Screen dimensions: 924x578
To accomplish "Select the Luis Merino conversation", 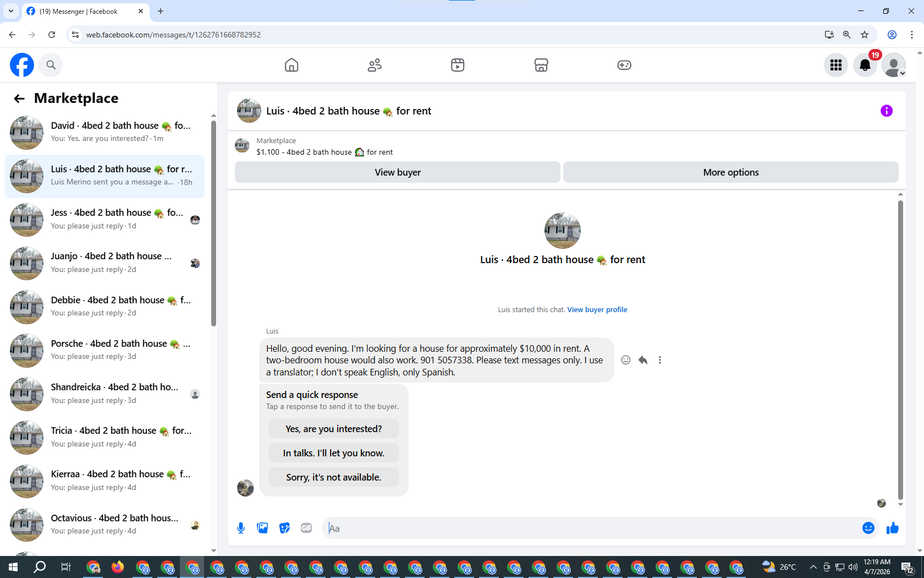I will click(105, 176).
